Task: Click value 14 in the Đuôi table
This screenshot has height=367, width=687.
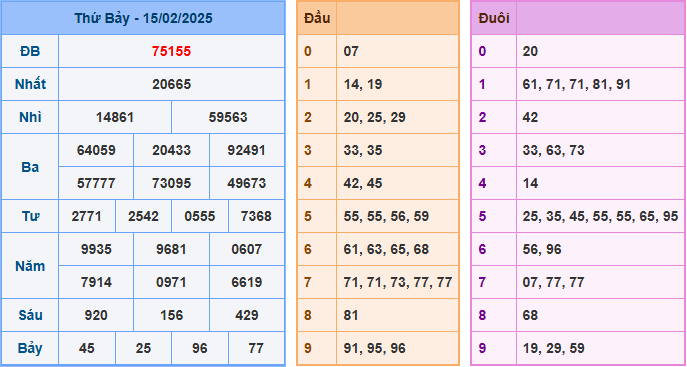Action: 530,183
